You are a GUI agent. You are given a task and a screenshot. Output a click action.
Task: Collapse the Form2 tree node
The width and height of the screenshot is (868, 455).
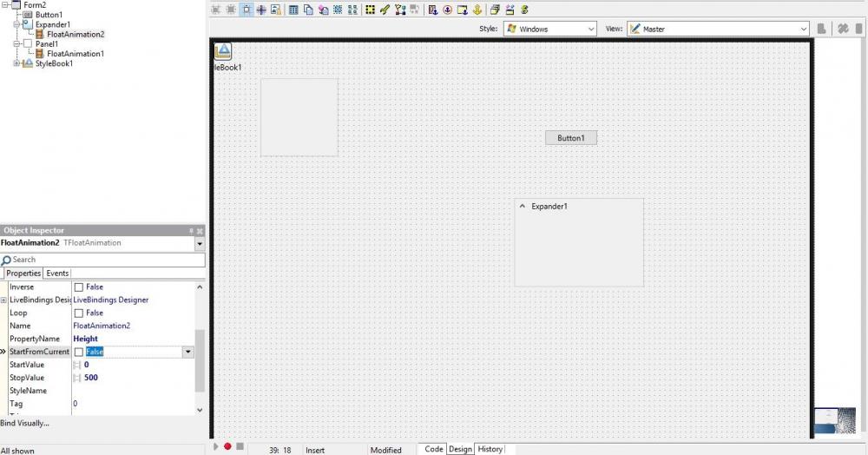(x=4, y=5)
